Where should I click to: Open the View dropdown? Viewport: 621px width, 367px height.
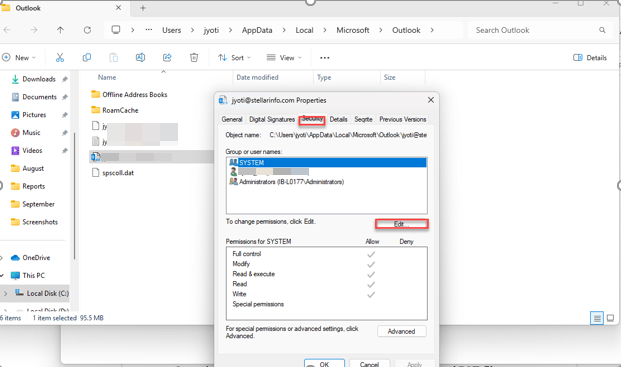pyautogui.click(x=284, y=58)
